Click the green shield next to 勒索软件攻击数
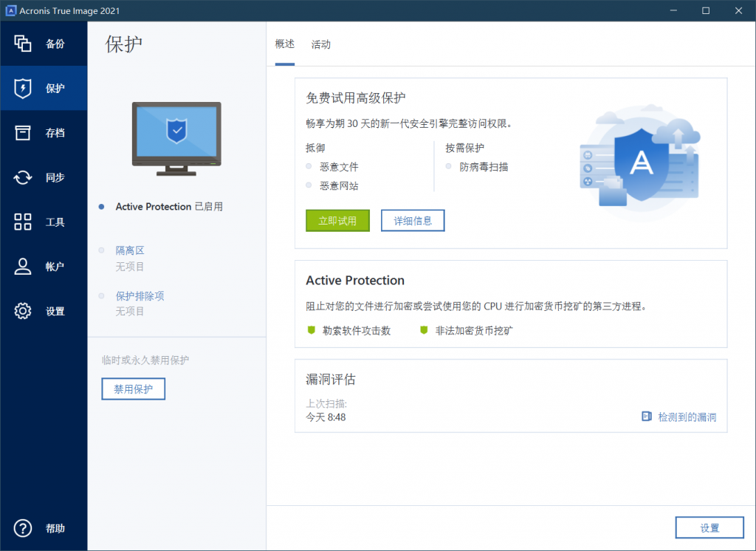756x551 pixels. tap(311, 330)
